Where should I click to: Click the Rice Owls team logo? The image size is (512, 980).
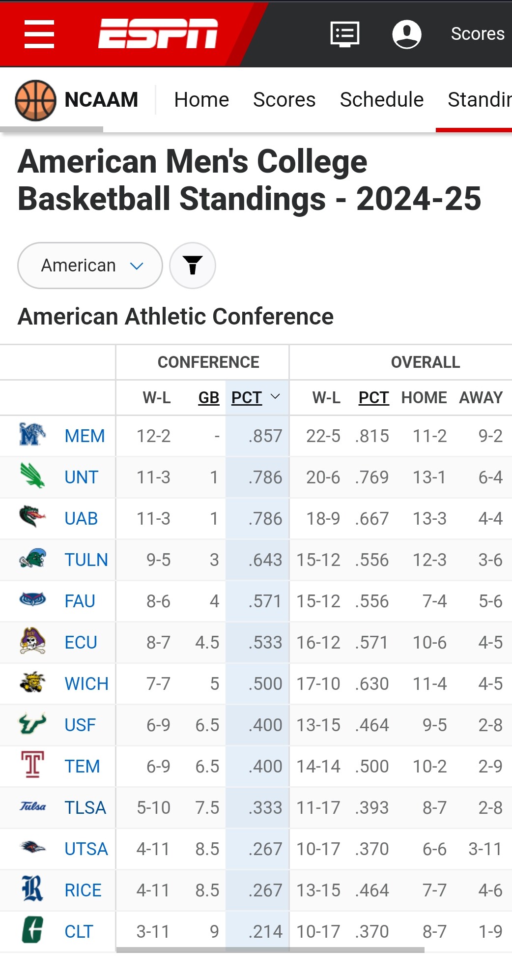tap(32, 889)
